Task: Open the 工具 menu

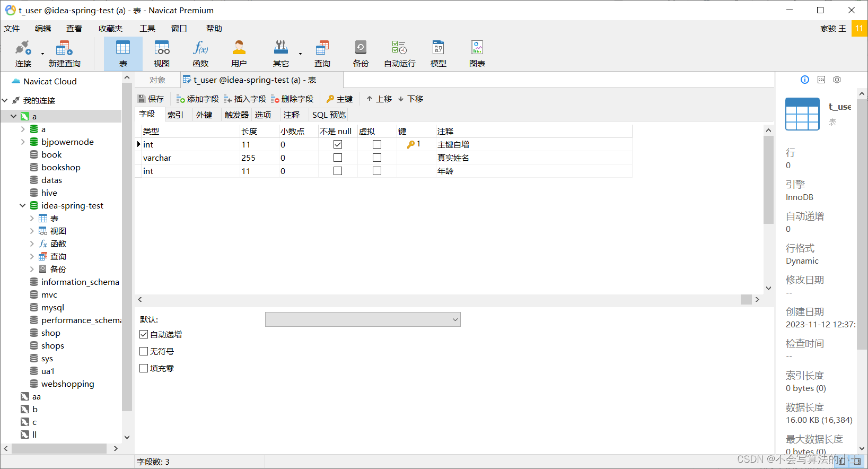Action: pyautogui.click(x=147, y=29)
